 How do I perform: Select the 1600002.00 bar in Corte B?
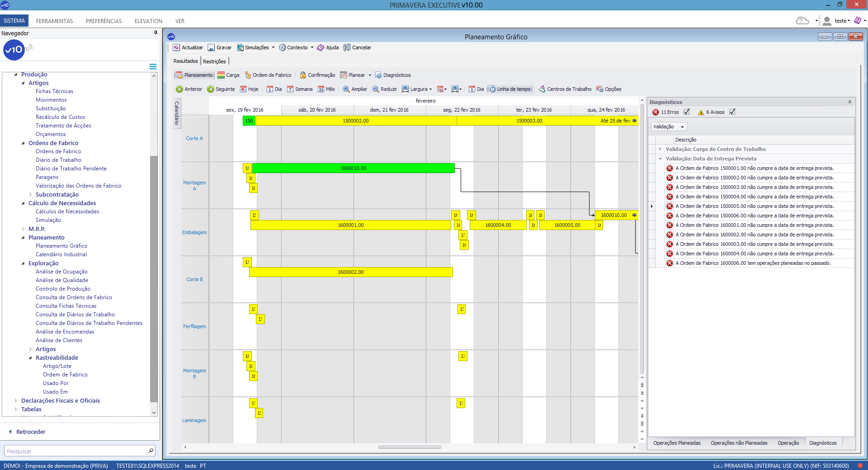coord(351,272)
